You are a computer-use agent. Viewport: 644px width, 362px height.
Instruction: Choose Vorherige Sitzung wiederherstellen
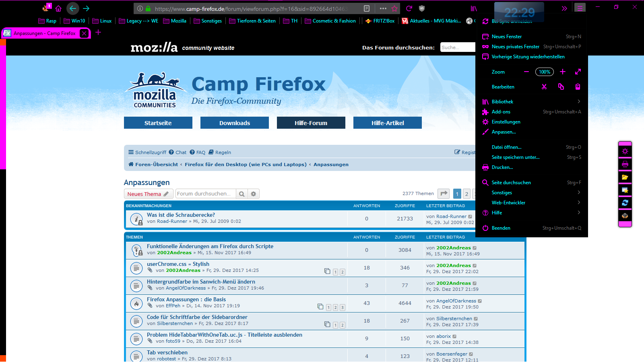pos(532,57)
